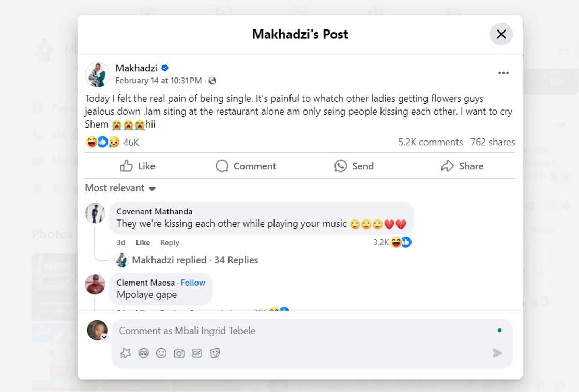The image size is (579, 392).
Task: Open the three-dot post options menu
Action: click(x=504, y=73)
